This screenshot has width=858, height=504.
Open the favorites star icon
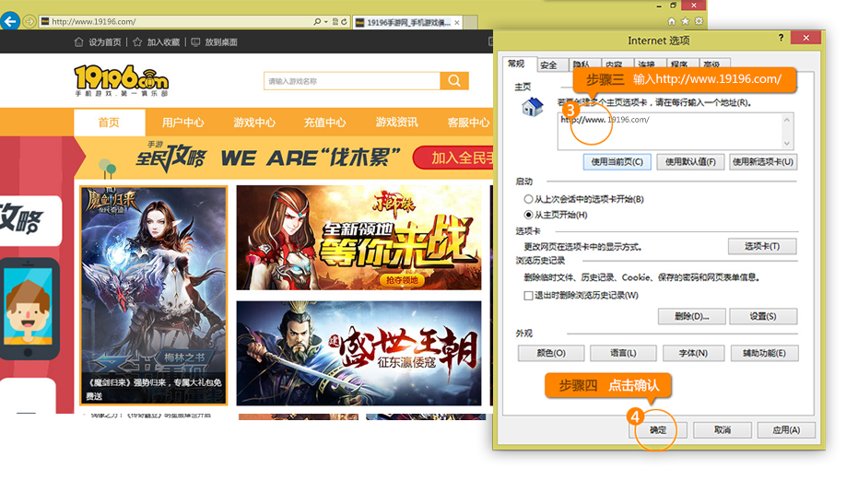coord(686,21)
